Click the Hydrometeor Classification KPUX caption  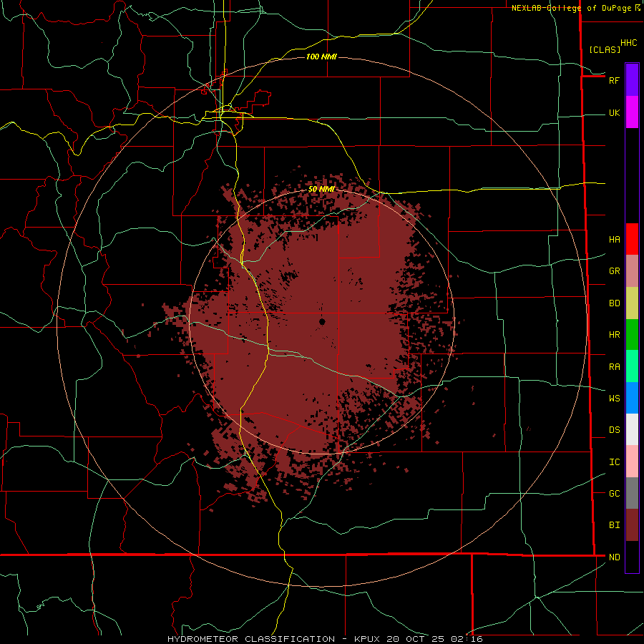325,639
